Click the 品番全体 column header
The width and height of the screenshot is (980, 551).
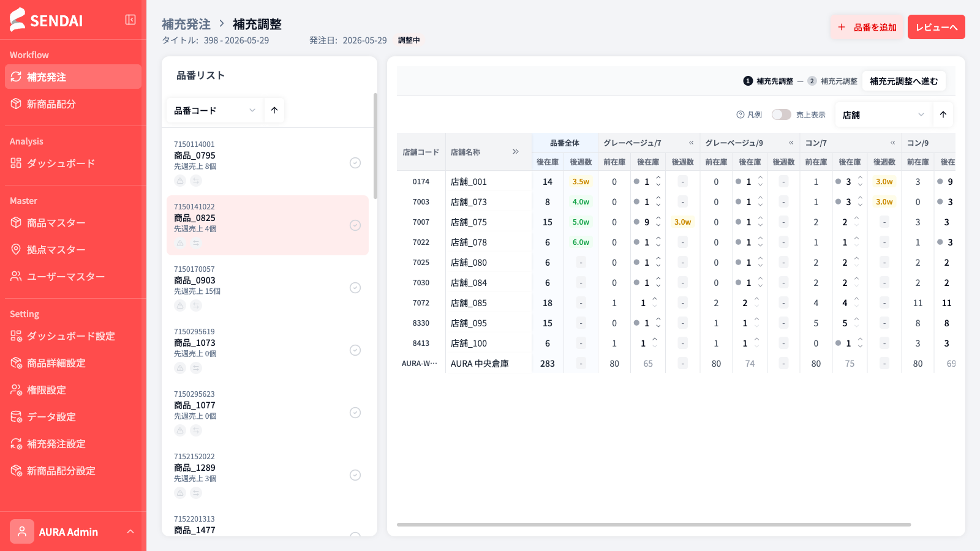[x=565, y=143]
